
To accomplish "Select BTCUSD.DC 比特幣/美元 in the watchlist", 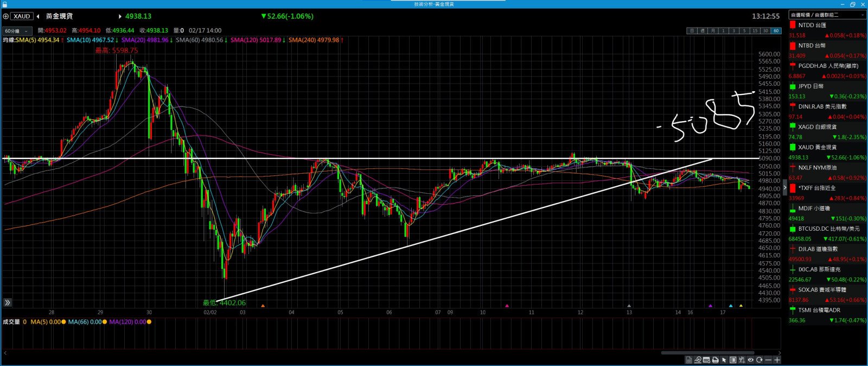I will click(827, 234).
